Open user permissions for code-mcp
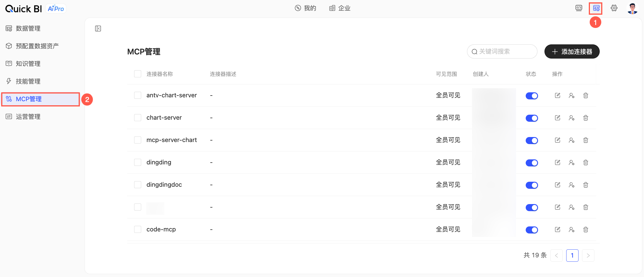 [571, 229]
